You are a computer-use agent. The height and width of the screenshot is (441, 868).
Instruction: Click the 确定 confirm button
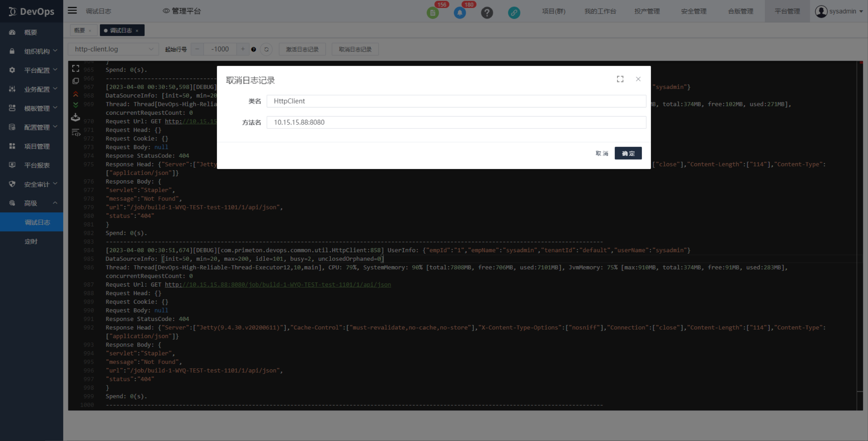tap(628, 153)
